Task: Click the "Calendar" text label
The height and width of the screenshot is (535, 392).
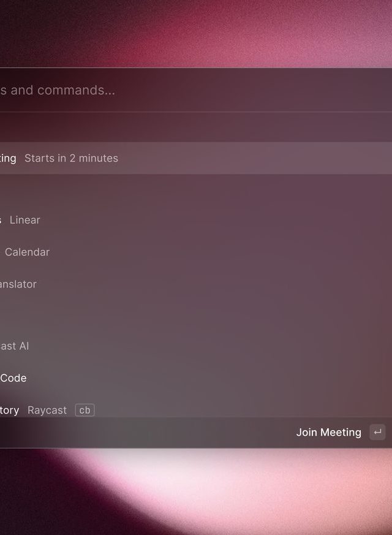Action: (x=28, y=252)
